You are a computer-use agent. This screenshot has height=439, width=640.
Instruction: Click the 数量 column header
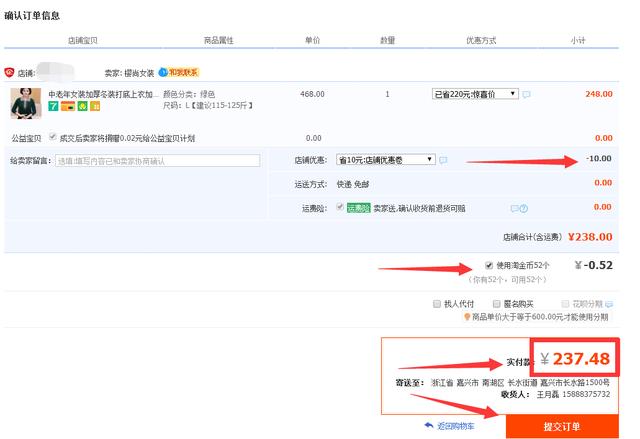point(387,40)
